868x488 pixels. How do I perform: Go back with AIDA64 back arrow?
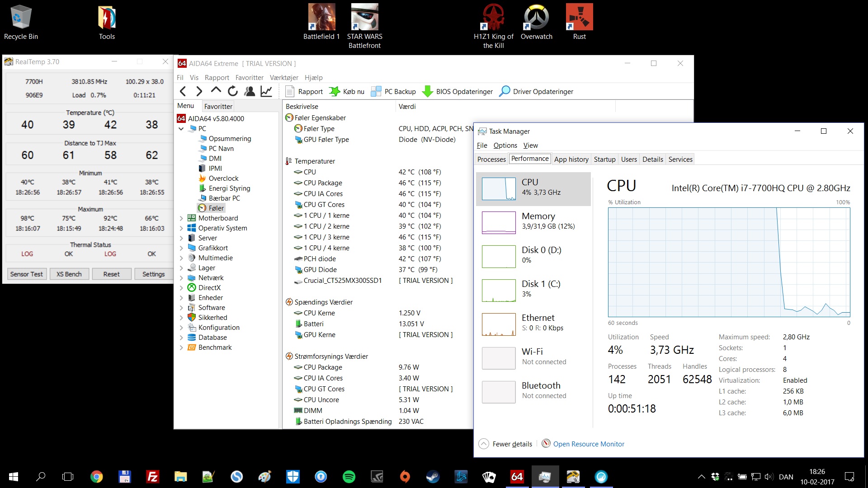pos(183,91)
